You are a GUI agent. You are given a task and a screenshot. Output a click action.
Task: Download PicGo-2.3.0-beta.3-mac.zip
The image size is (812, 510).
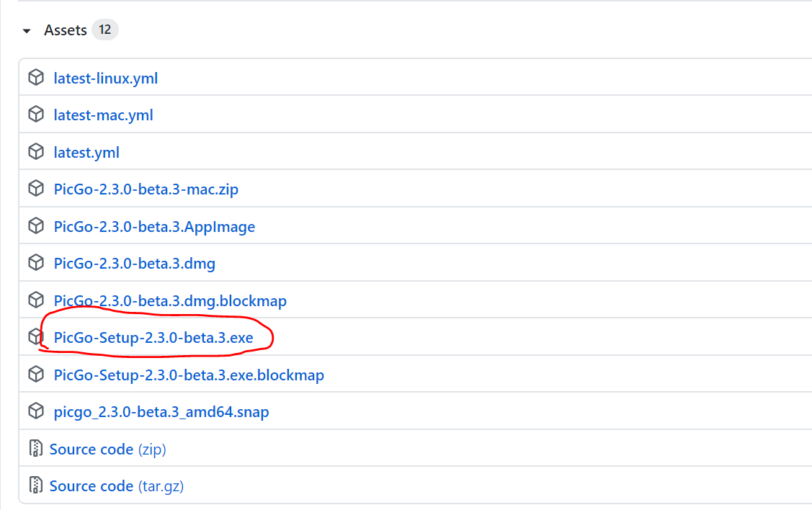[x=146, y=189]
